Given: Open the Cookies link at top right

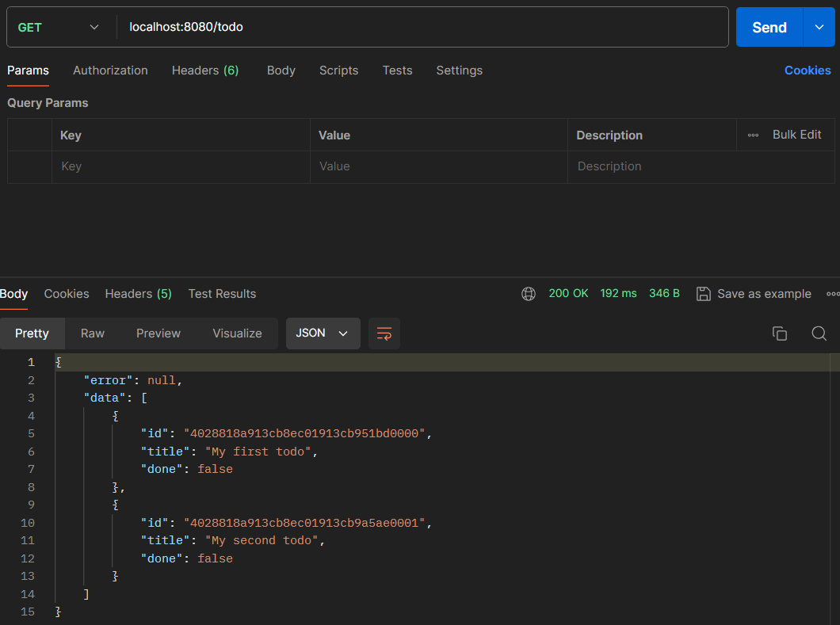Looking at the screenshot, I should pyautogui.click(x=808, y=71).
